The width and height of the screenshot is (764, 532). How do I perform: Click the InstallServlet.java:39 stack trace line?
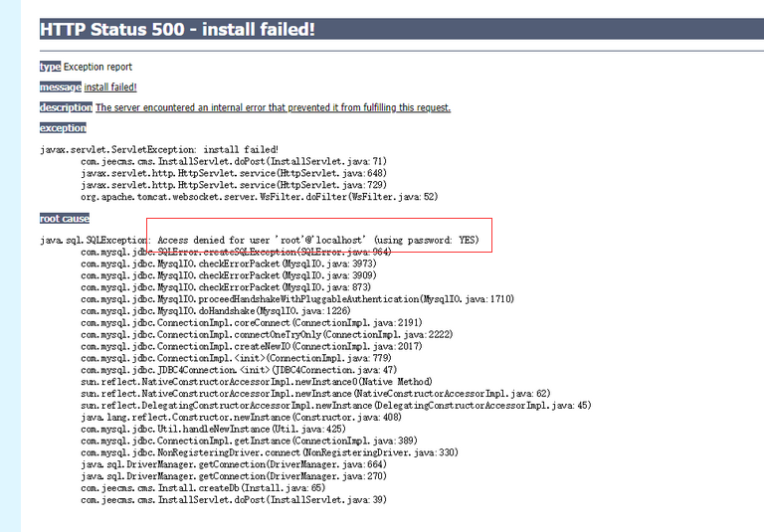[x=234, y=500]
